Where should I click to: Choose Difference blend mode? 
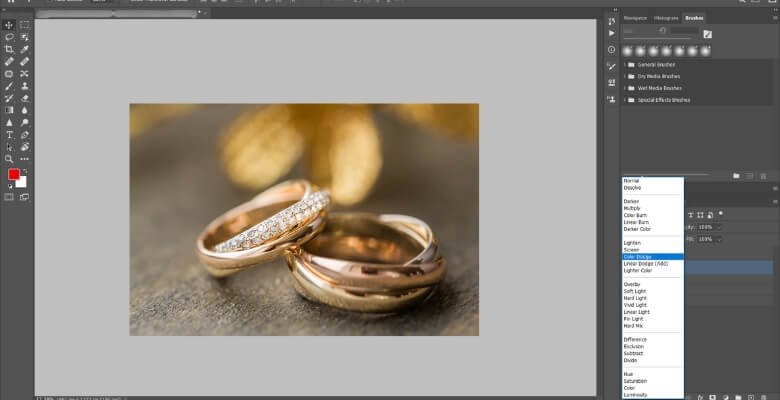pyautogui.click(x=653, y=339)
